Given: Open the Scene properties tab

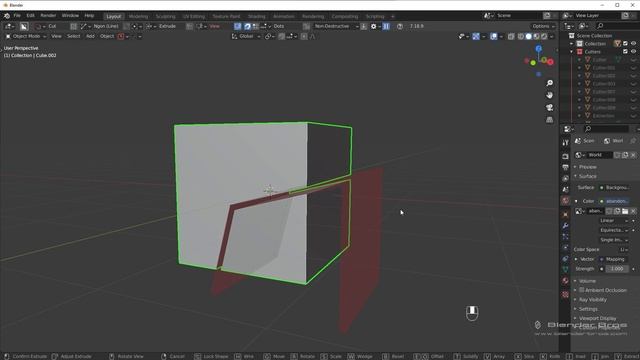Looking at the screenshot, I should pyautogui.click(x=565, y=189).
